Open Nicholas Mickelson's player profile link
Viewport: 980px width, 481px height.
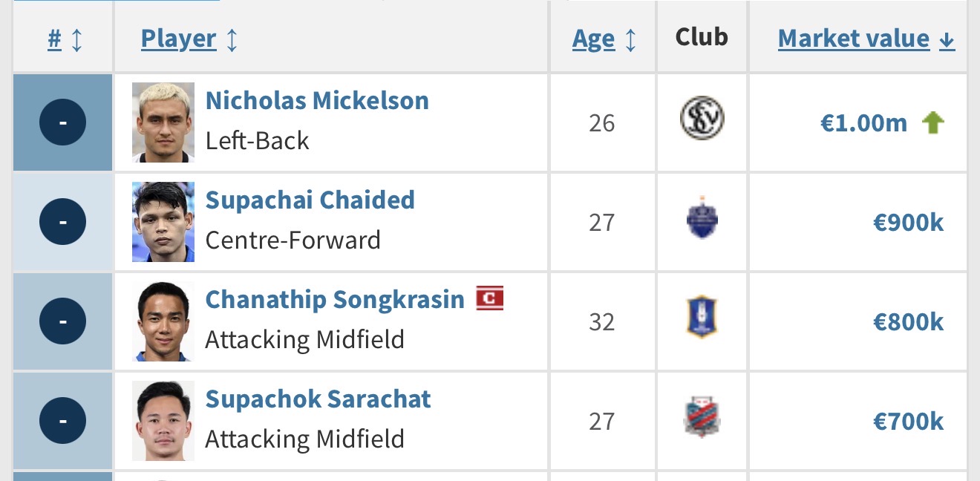pyautogui.click(x=317, y=100)
